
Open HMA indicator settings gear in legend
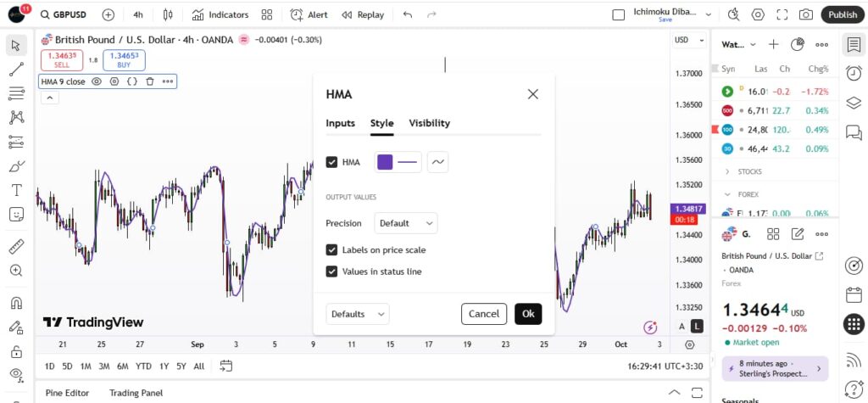tap(114, 81)
